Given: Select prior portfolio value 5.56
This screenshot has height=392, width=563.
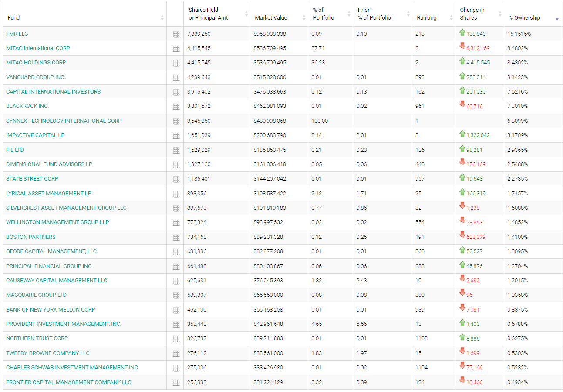Looking at the screenshot, I should [x=361, y=324].
